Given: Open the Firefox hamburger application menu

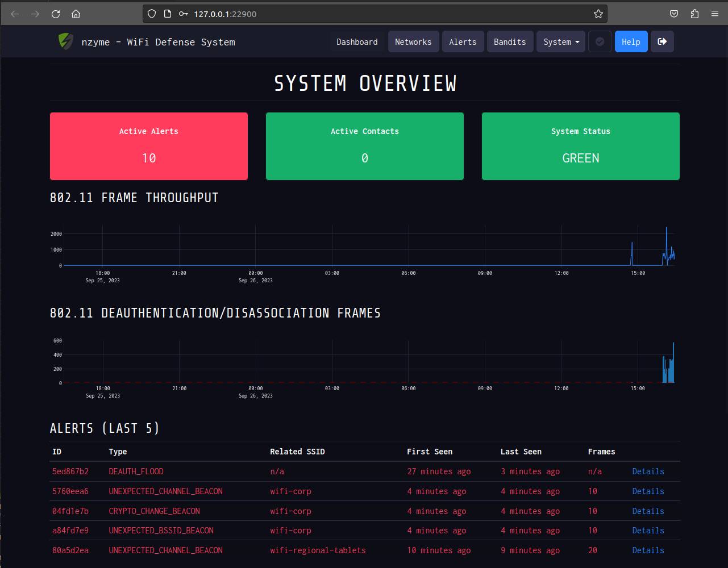Looking at the screenshot, I should coord(715,14).
